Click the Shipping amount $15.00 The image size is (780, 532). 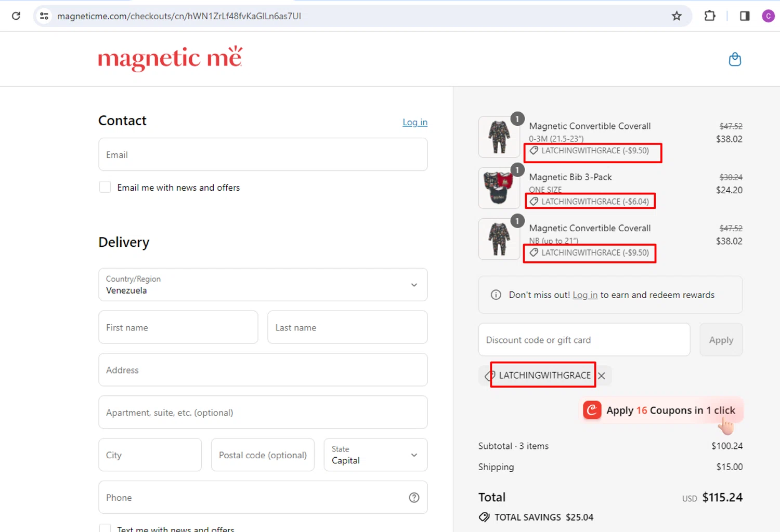coord(730,467)
